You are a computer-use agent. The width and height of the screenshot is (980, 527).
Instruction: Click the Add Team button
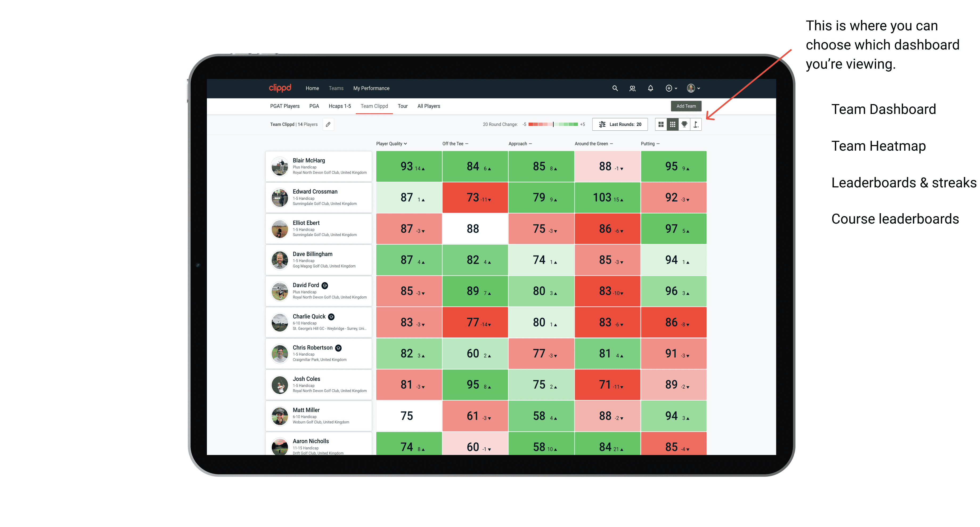point(686,105)
